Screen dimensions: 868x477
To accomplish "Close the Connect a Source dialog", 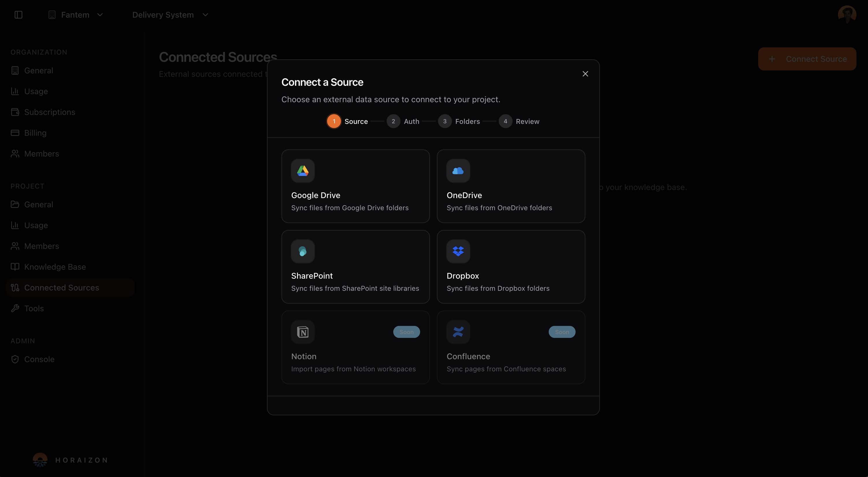I will click(585, 74).
